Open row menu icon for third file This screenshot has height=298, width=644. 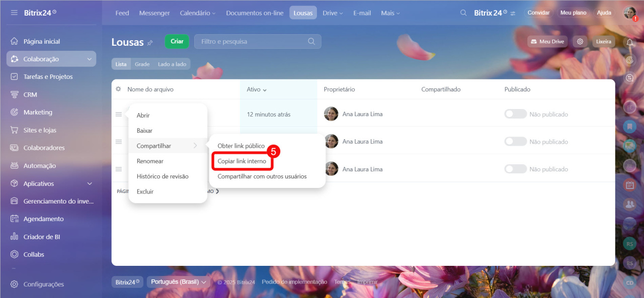pos(119,169)
